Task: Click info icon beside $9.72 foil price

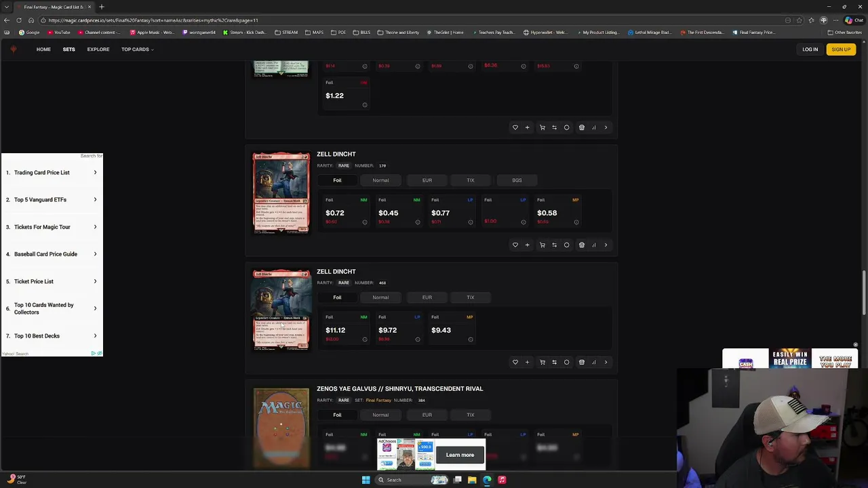Action: (418, 339)
